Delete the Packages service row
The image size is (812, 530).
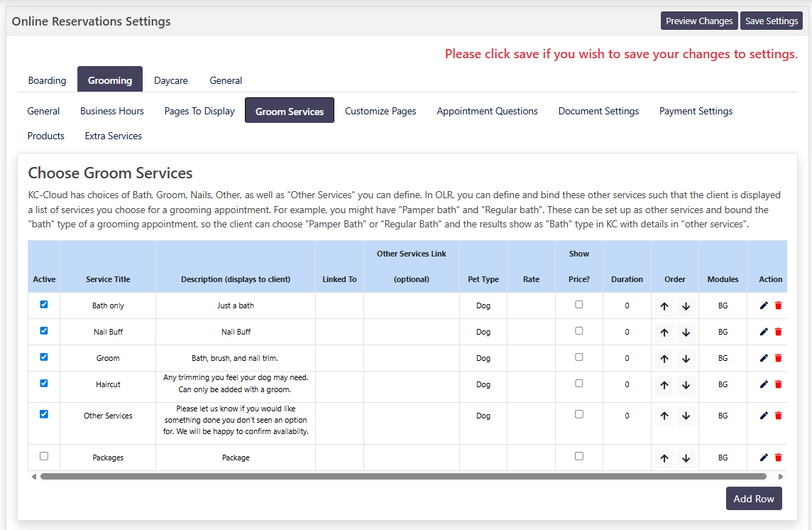tap(778, 458)
